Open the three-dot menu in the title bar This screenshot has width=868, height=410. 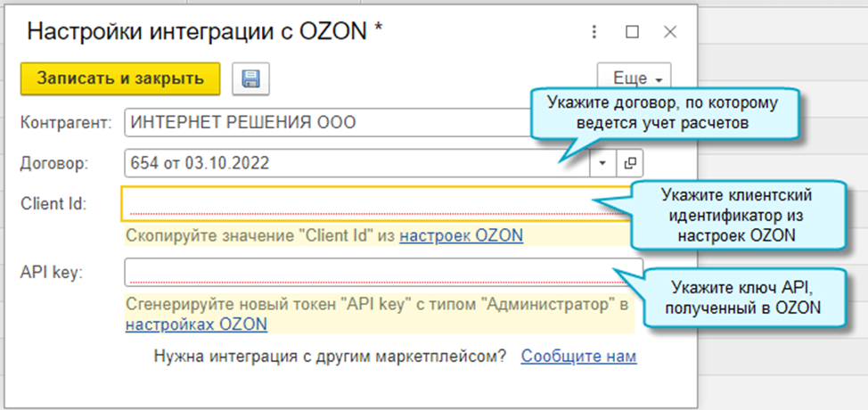[x=594, y=32]
